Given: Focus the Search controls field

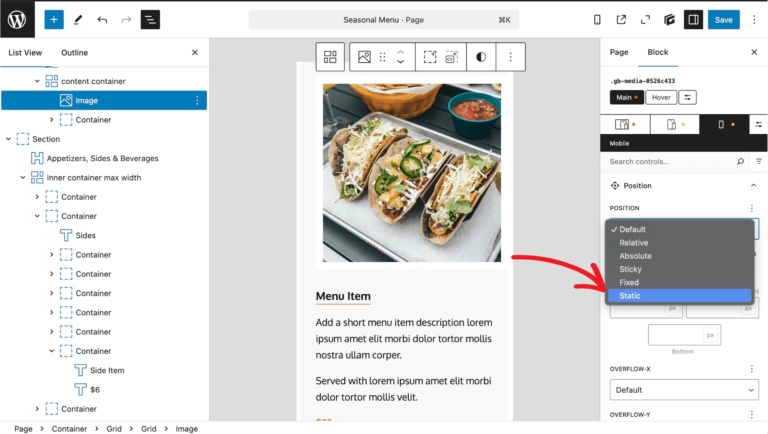Looking at the screenshot, I should click(669, 162).
